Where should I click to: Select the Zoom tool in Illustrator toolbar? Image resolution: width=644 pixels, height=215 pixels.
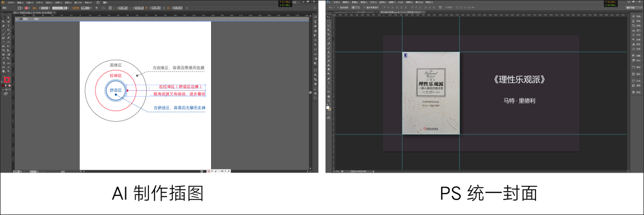tap(8, 70)
